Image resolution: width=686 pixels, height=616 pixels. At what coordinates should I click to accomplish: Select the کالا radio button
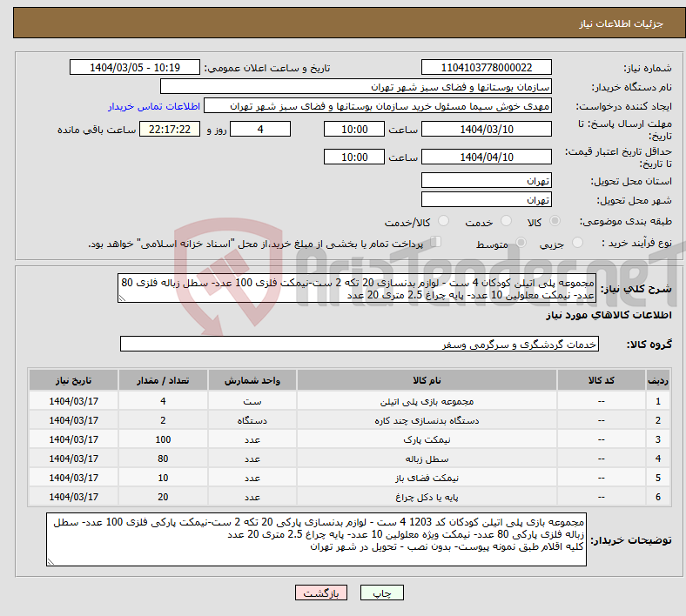point(555,221)
